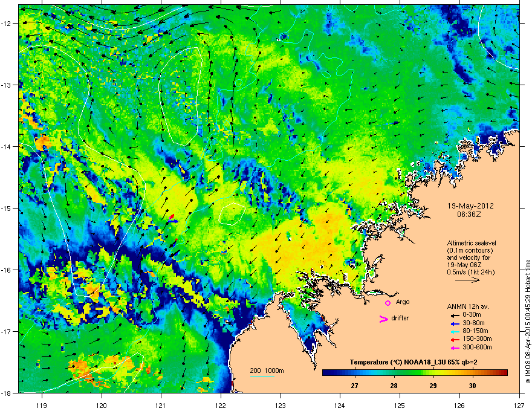Click the cyan 200 1000m depth contour line sample
The height and width of the screenshot is (411, 532).
coord(262,376)
